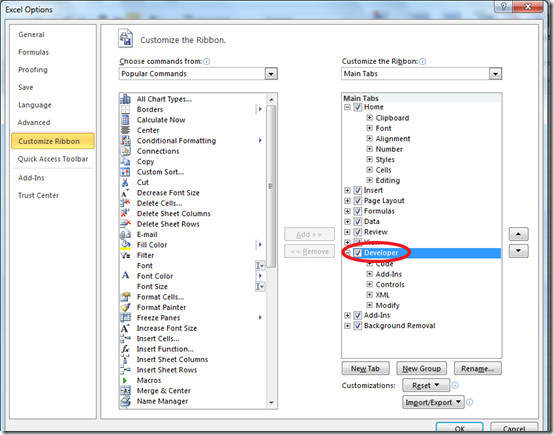This screenshot has width=554, height=435.
Task: Click the Conditional Formatting icon
Action: pyautogui.click(x=125, y=141)
